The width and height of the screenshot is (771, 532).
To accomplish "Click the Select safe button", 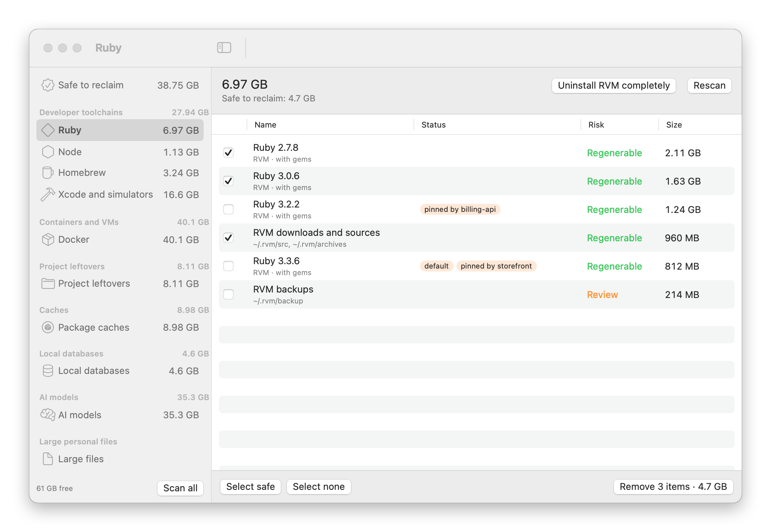I will [251, 487].
